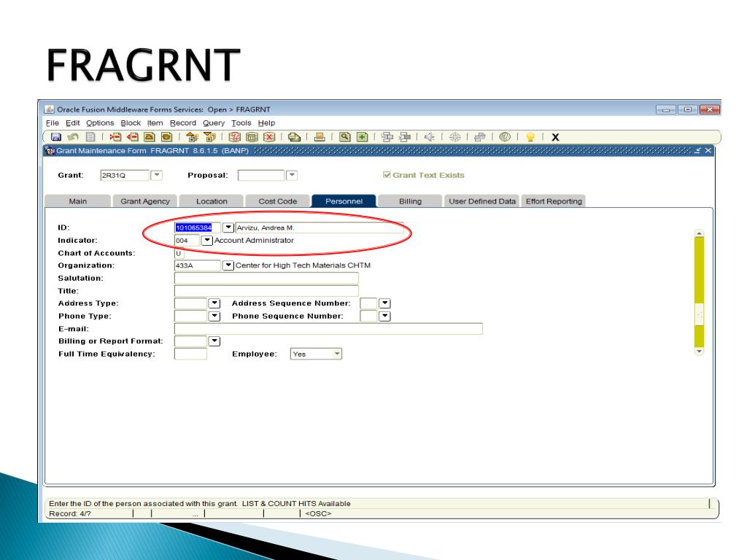Image resolution: width=747 pixels, height=560 pixels.
Task: Open the Record menu
Action: pos(183,122)
